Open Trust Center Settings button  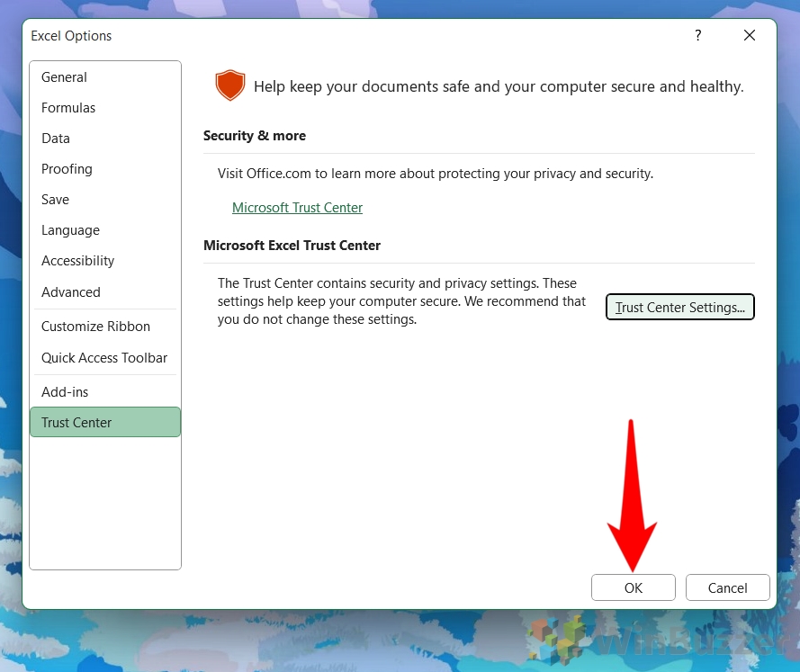click(x=679, y=307)
